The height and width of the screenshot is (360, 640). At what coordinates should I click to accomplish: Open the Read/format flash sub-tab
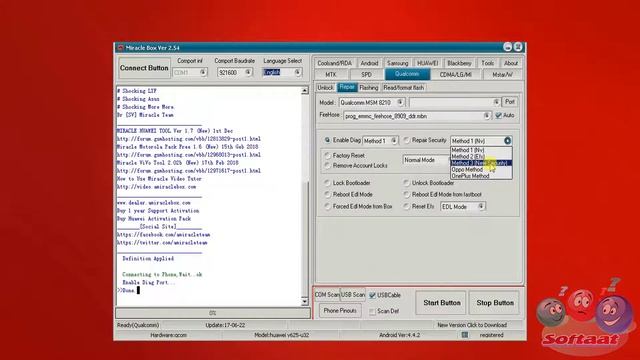[404, 87]
